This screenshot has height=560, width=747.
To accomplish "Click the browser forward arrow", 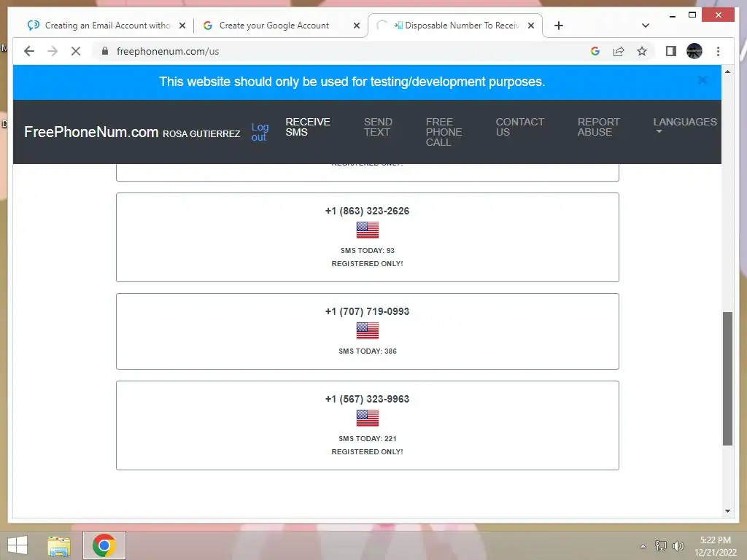I will pos(53,51).
